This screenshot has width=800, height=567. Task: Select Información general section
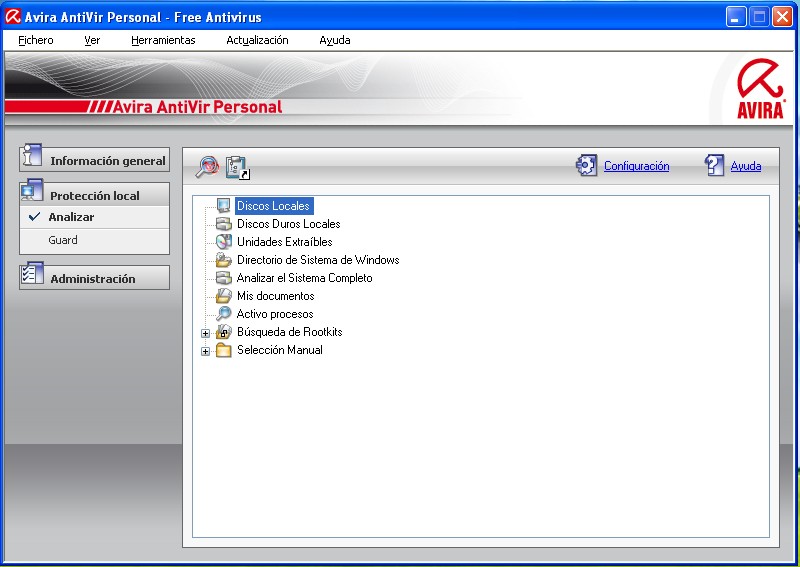(x=94, y=160)
